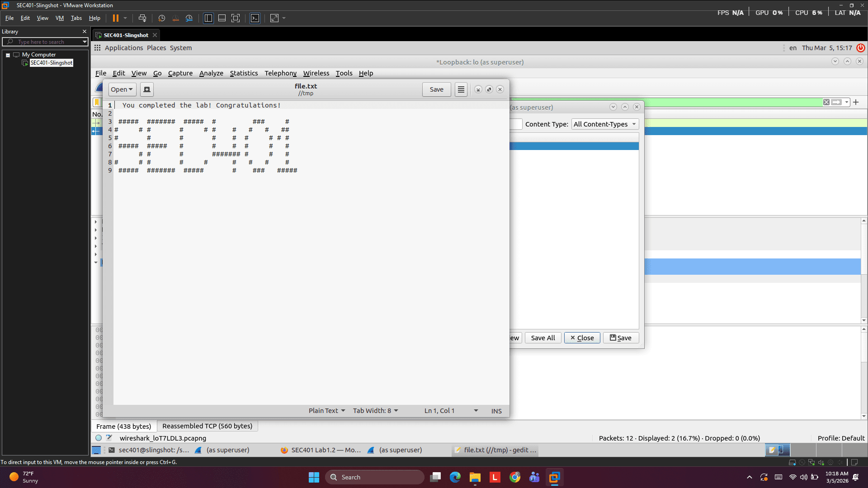Open the snapshot manager icon
The height and width of the screenshot is (488, 868).
coord(189,18)
